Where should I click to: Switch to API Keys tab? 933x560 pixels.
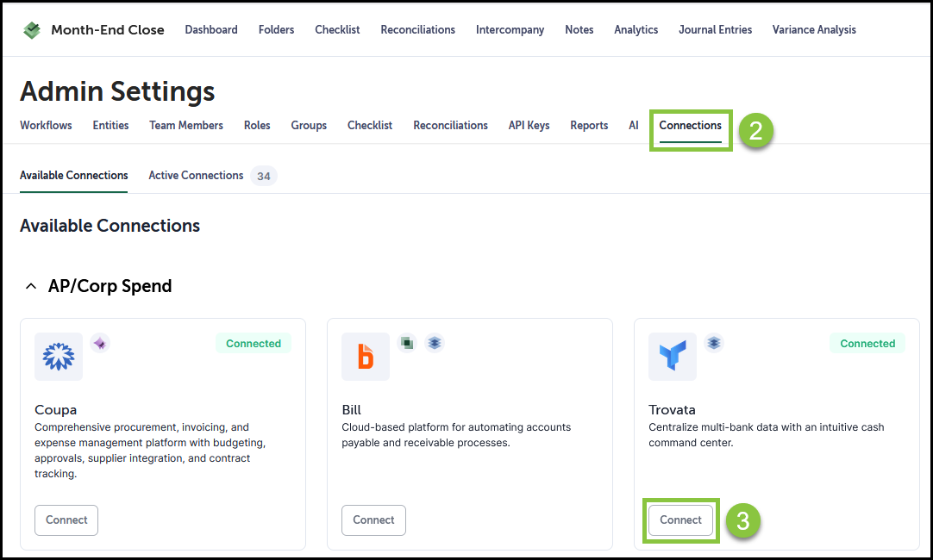tap(529, 126)
